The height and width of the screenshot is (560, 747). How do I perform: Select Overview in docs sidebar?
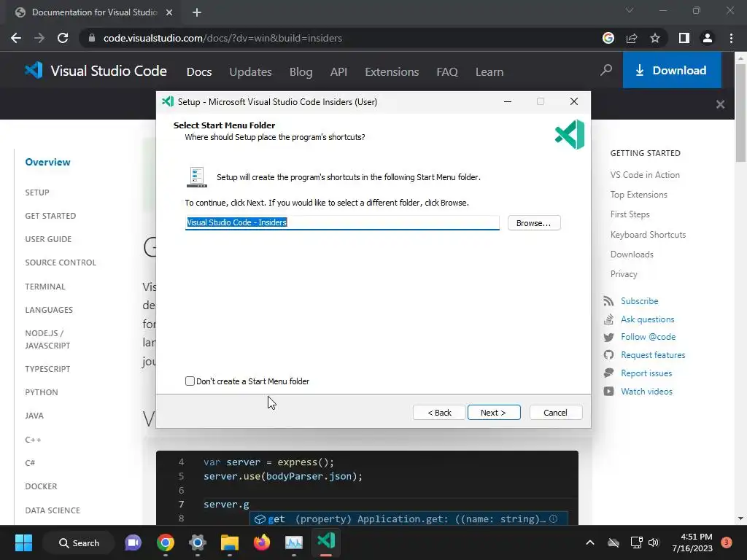(47, 162)
